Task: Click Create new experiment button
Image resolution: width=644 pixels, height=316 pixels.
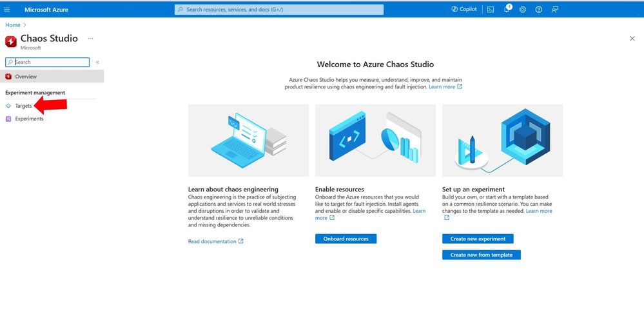Action: (478, 239)
